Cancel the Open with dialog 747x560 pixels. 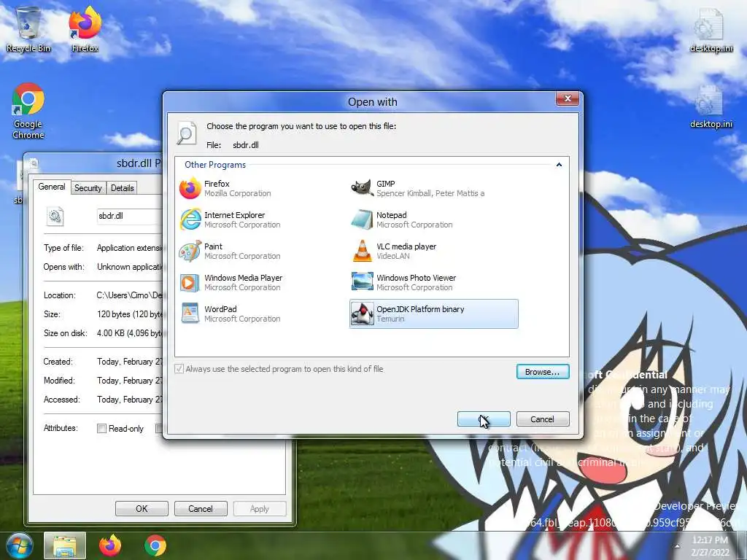(x=543, y=419)
